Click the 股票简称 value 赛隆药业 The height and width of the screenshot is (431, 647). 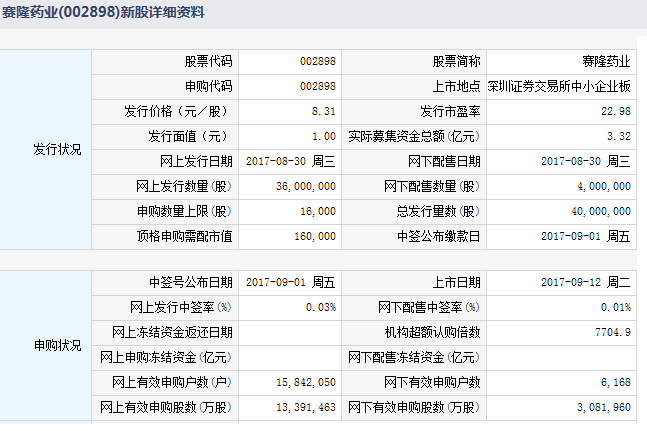tap(609, 61)
